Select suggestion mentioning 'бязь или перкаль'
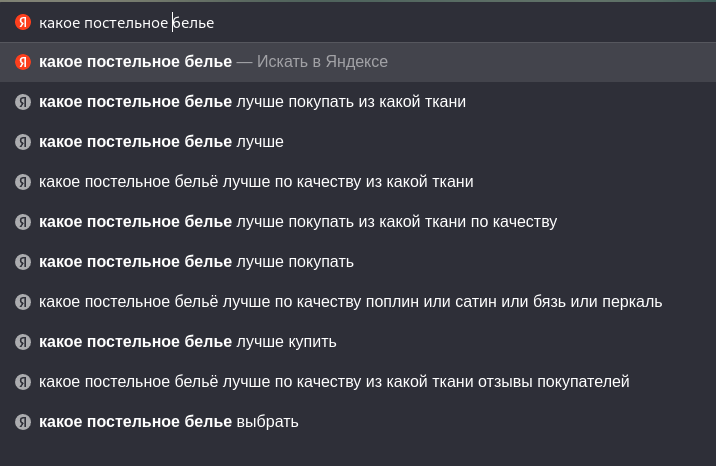 click(350, 302)
